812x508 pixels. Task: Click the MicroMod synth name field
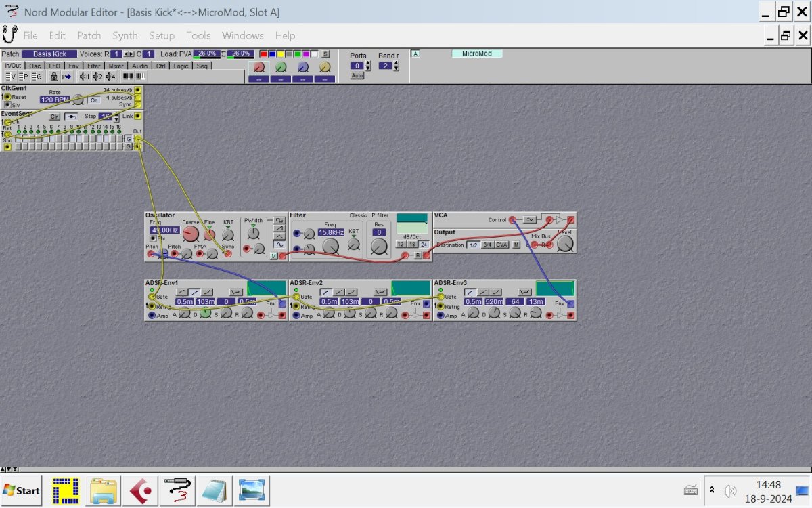point(476,54)
